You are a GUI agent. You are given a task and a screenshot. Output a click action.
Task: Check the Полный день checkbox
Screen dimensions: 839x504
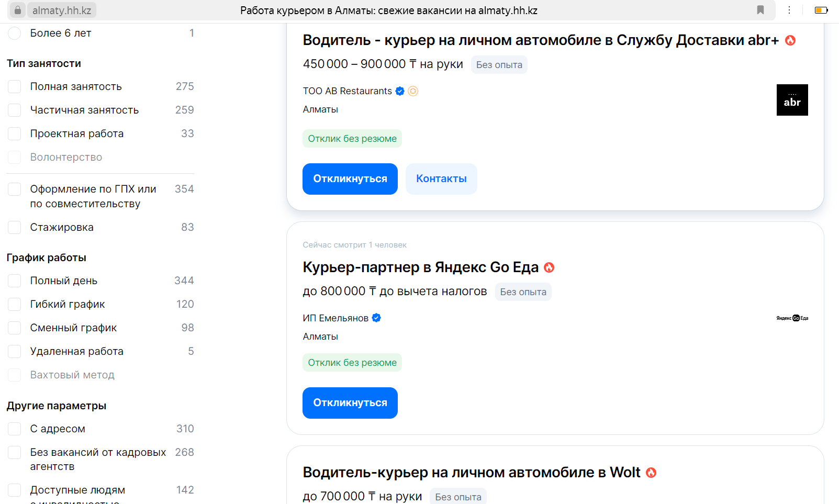(15, 281)
